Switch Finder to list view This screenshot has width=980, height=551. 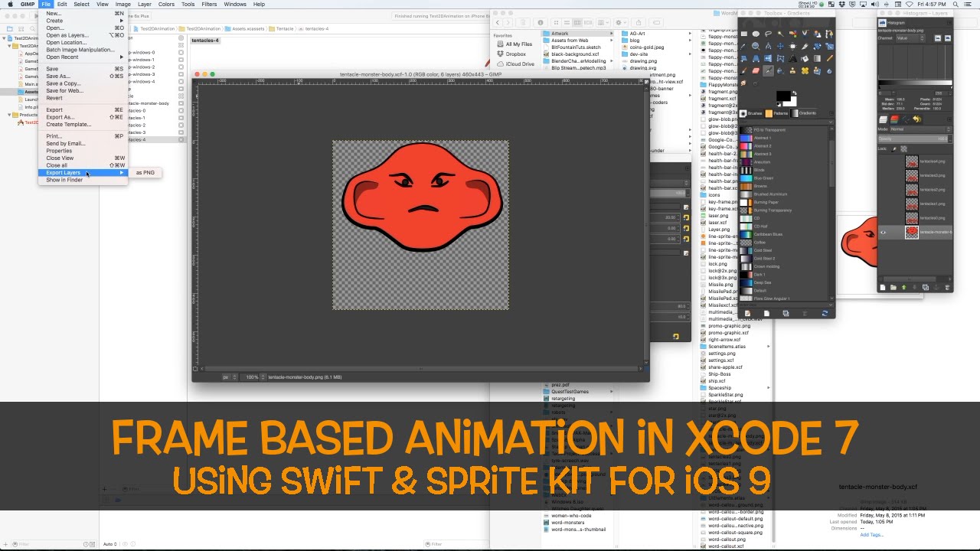[567, 22]
